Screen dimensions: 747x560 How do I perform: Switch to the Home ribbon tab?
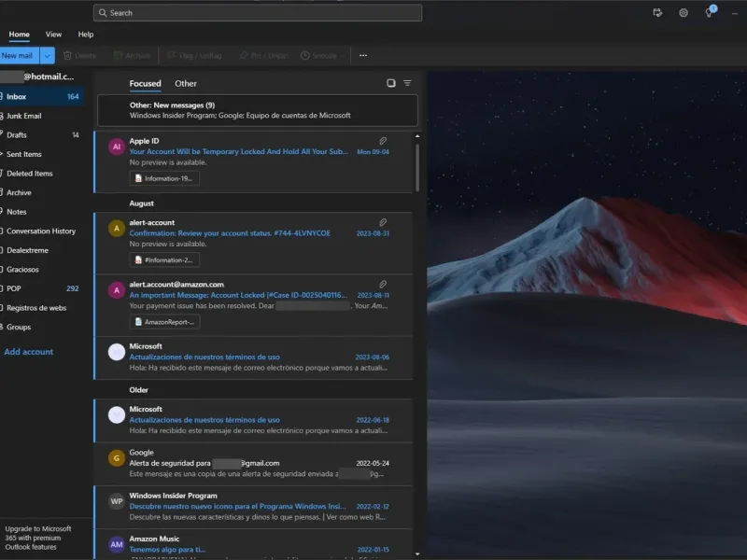coord(19,35)
